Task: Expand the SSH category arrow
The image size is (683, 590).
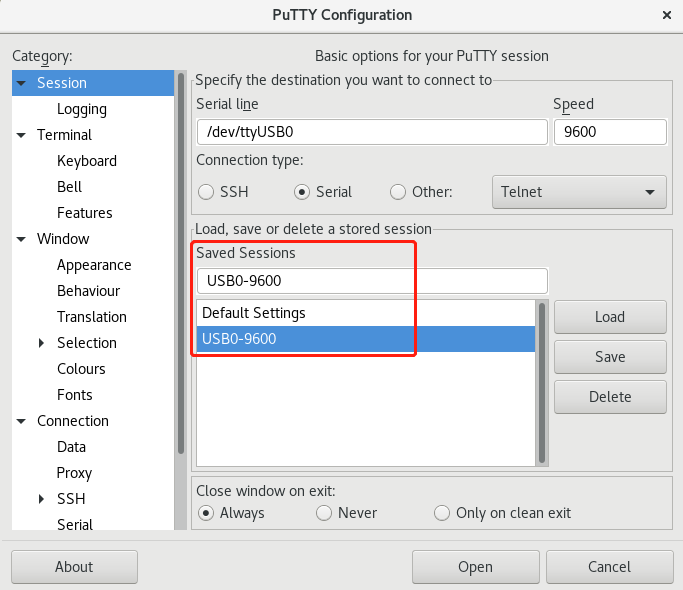Action: tap(42, 499)
